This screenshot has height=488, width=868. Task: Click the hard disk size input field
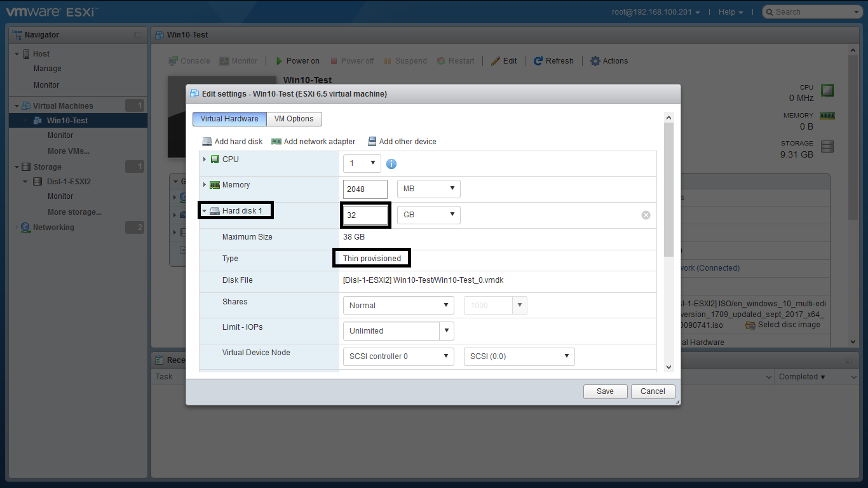pos(365,215)
